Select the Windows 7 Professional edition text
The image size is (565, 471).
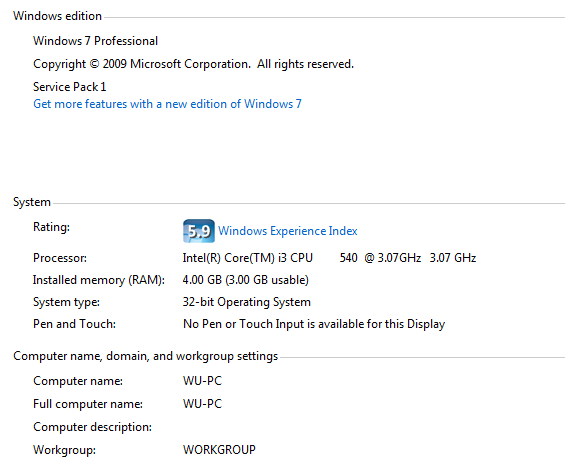point(95,41)
